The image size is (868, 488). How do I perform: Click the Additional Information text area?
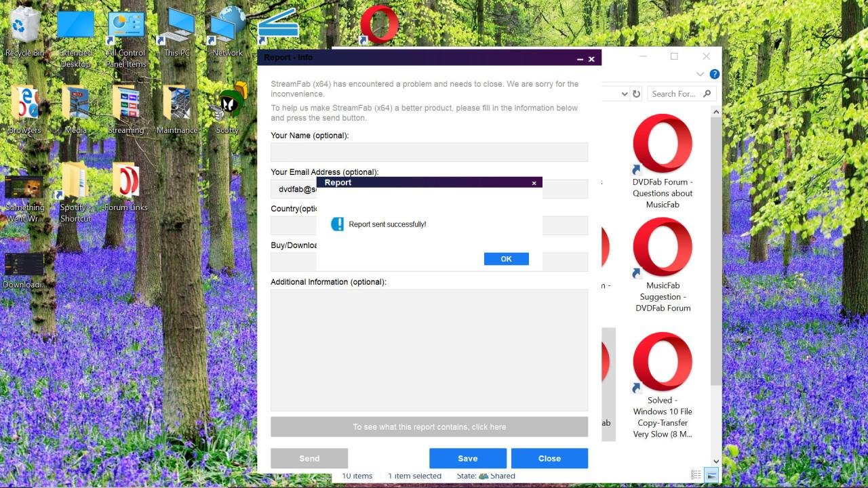click(429, 350)
